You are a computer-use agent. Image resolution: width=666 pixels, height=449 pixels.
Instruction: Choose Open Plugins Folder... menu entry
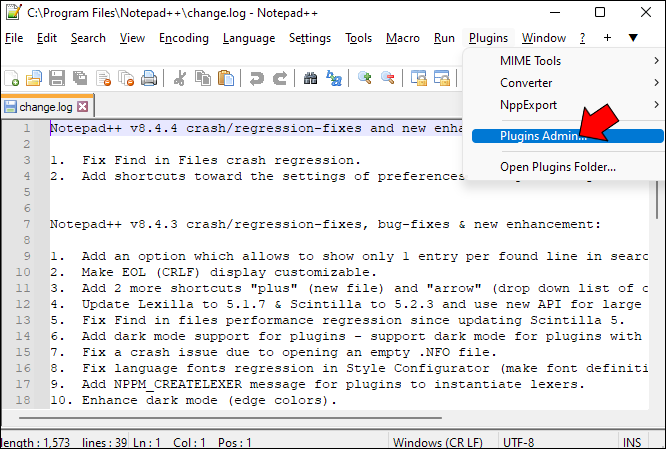click(567, 167)
